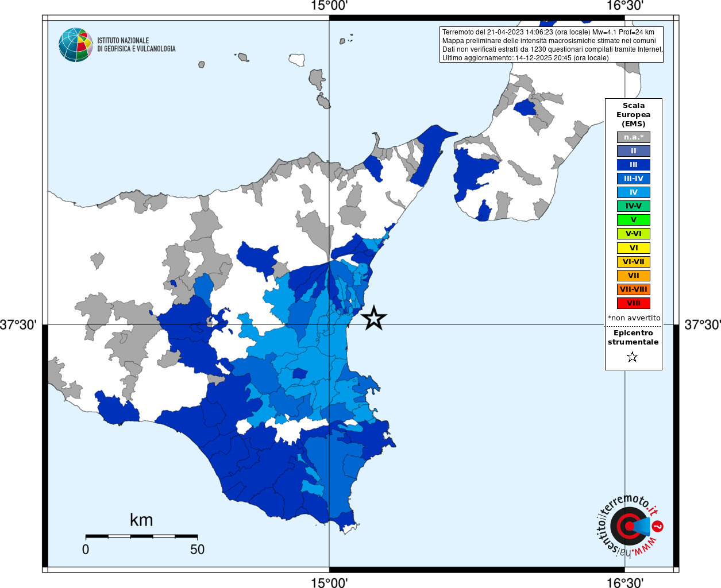Select the red intensity VIII swatch

click(634, 303)
